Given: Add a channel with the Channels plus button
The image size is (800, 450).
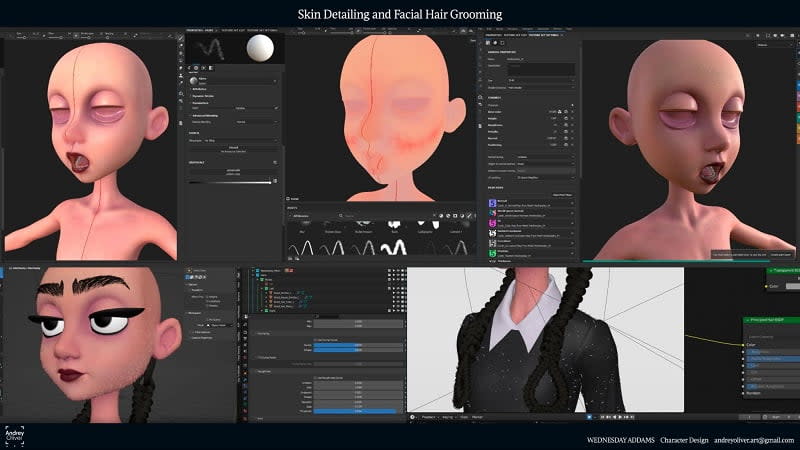Looking at the screenshot, I should pos(572,105).
